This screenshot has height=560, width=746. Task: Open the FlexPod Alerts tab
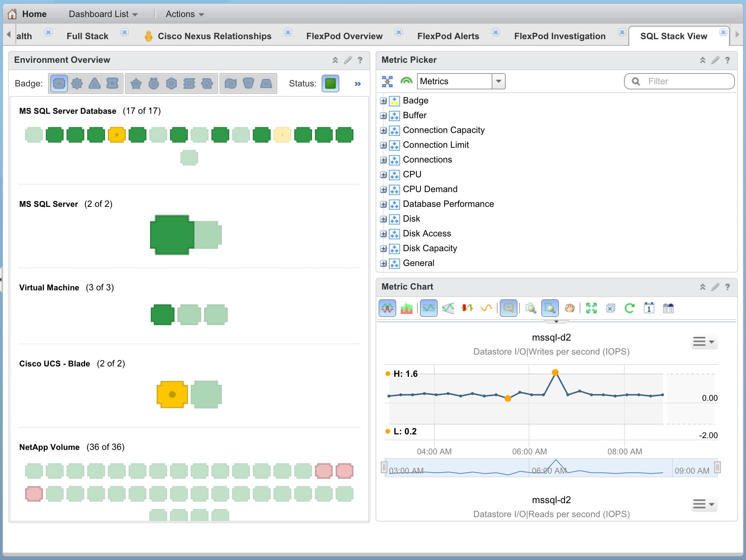click(448, 36)
